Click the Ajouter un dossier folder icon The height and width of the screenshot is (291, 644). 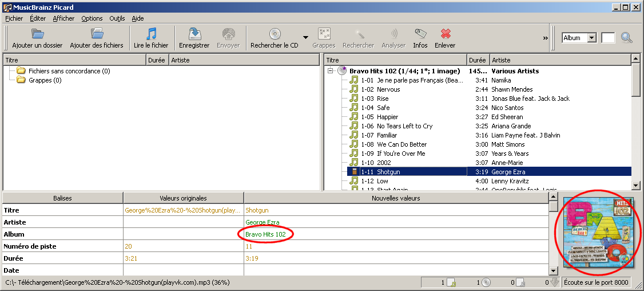[x=37, y=34]
